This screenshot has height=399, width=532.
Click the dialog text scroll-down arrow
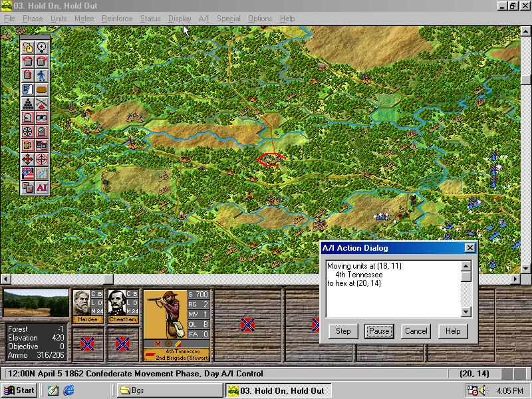pyautogui.click(x=466, y=312)
